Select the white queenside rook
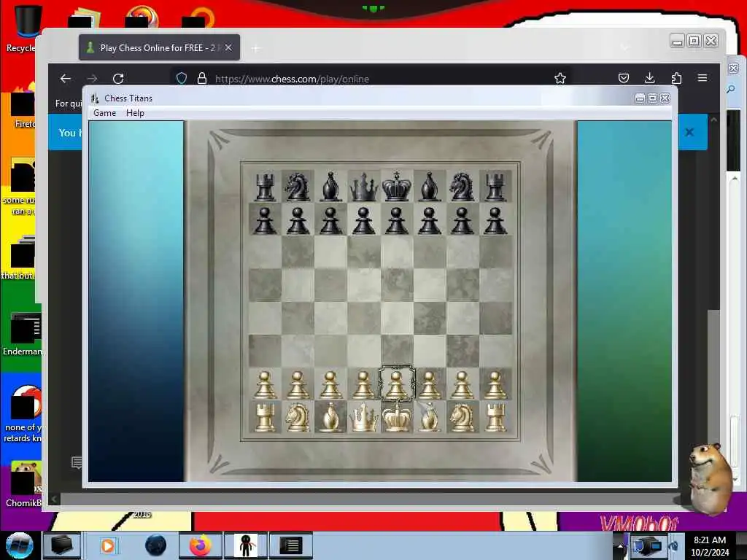This screenshot has height=560, width=747. pyautogui.click(x=265, y=418)
